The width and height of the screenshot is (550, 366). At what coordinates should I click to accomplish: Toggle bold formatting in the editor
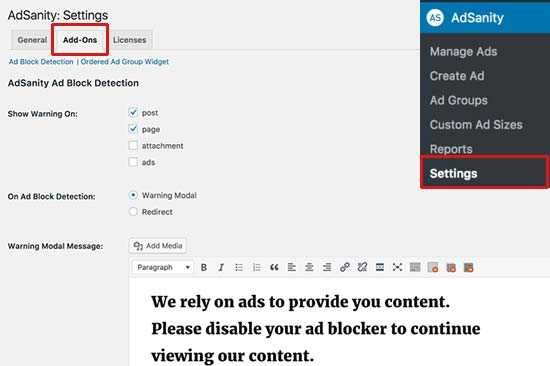click(x=203, y=267)
